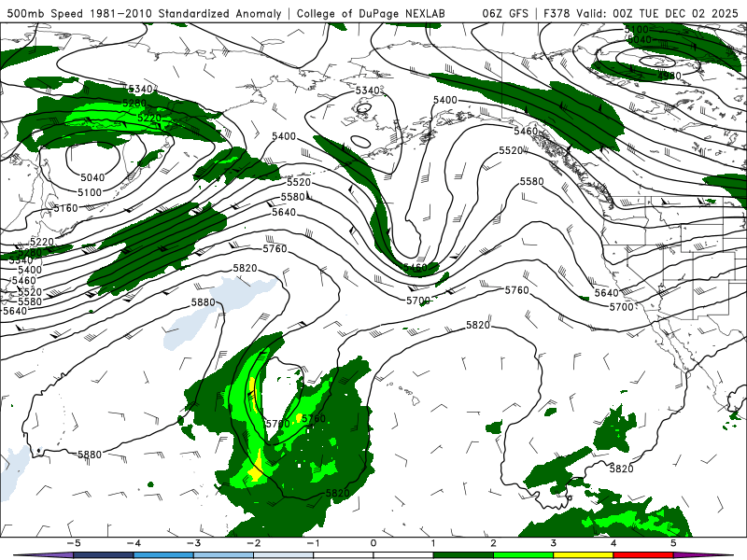Click the red 4-to-5 colorbar segment

tap(643, 555)
